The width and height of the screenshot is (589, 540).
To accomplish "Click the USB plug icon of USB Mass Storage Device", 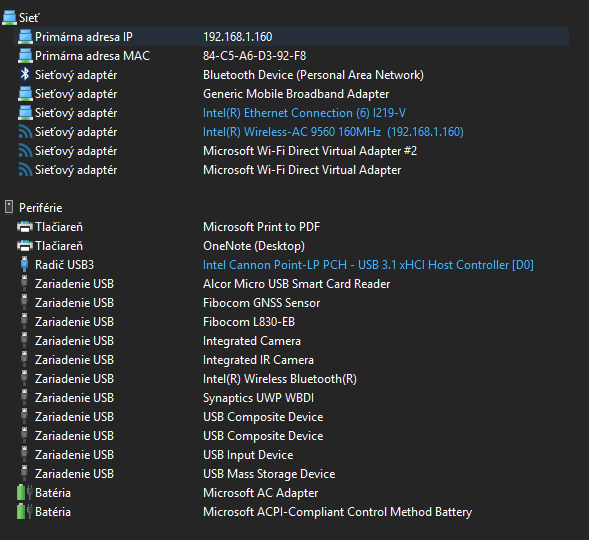I will [24, 474].
